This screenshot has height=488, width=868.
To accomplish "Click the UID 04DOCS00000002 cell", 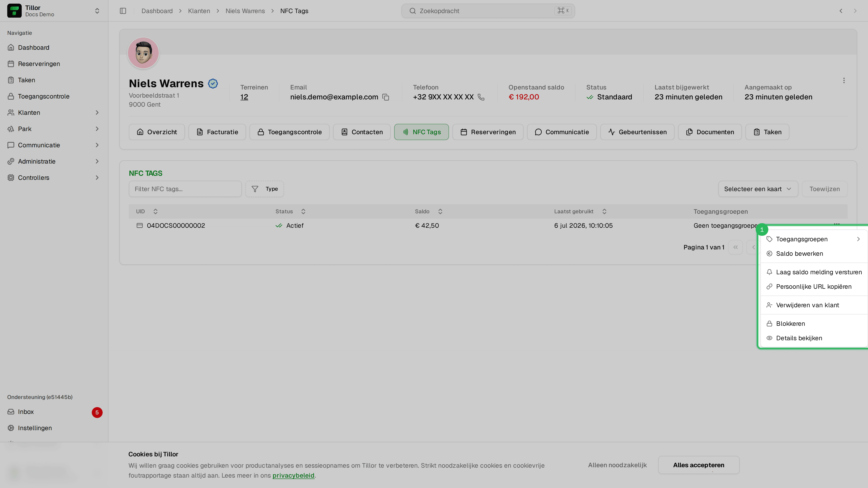I will (176, 226).
